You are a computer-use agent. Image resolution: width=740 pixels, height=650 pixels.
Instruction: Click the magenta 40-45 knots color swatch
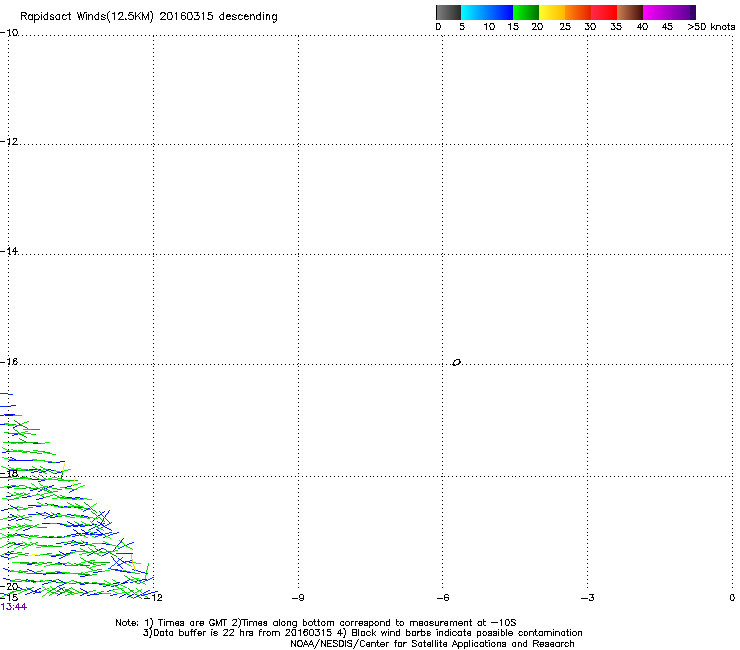point(656,12)
